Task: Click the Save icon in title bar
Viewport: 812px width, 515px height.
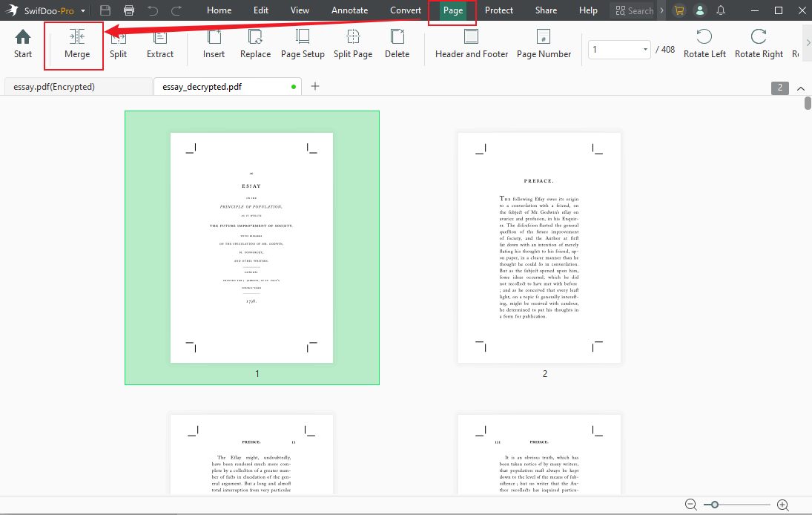Action: 105,10
